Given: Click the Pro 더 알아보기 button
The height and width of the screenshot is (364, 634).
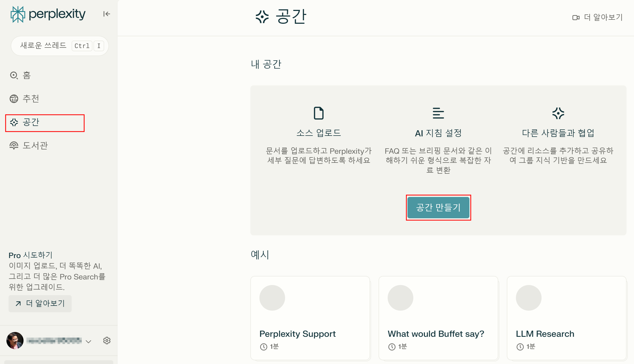Looking at the screenshot, I should pyautogui.click(x=40, y=303).
